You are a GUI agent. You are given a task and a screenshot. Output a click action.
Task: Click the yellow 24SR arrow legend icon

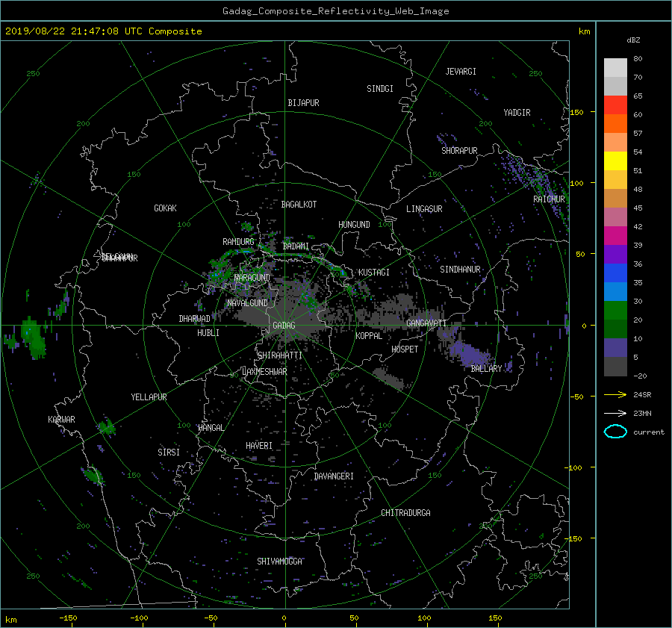click(615, 394)
